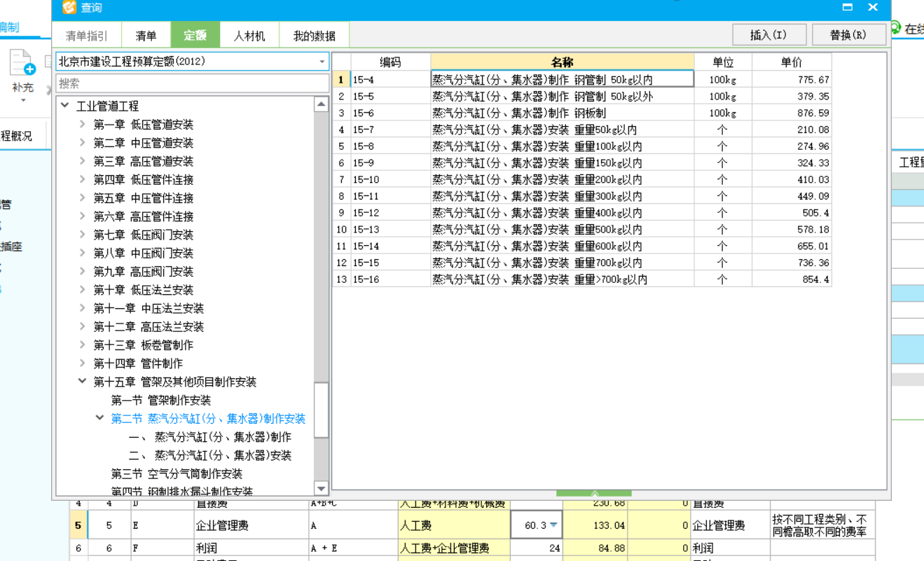Screen dimensions: 924x561
Task: Click the 替换(R) button
Action: click(x=848, y=35)
